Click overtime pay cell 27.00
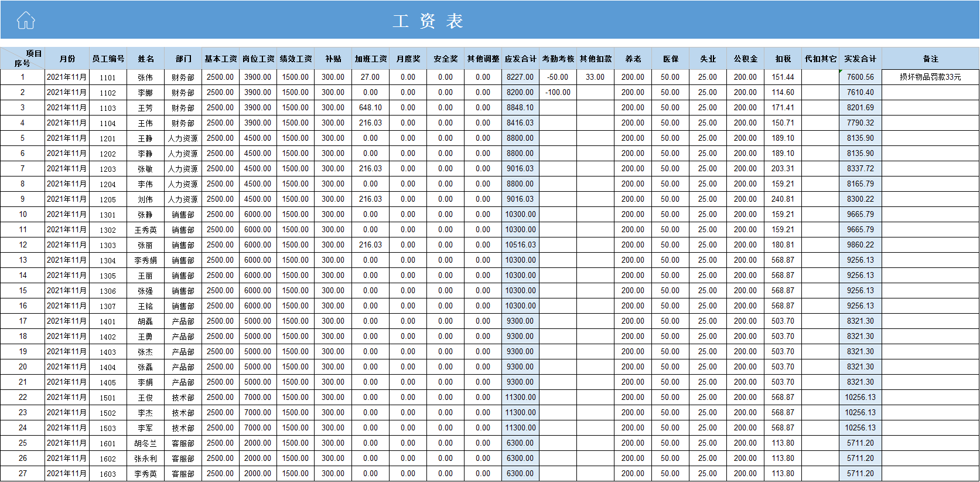 [371, 77]
